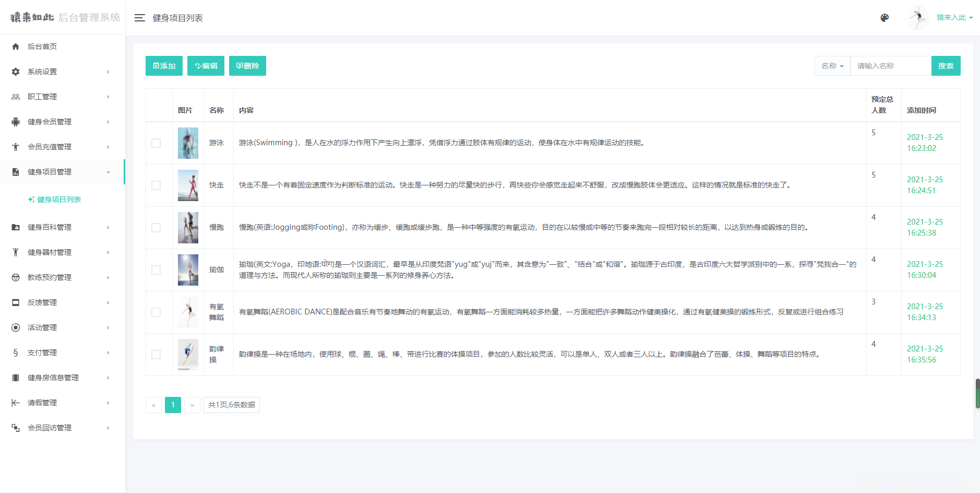Viewport: 980px width, 493px height.
Task: Click the section-sign icon for 支付管理
Action: click(16, 353)
